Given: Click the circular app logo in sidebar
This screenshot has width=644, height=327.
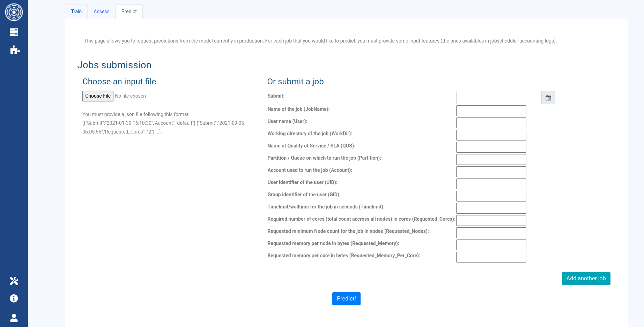Looking at the screenshot, I should (14, 12).
